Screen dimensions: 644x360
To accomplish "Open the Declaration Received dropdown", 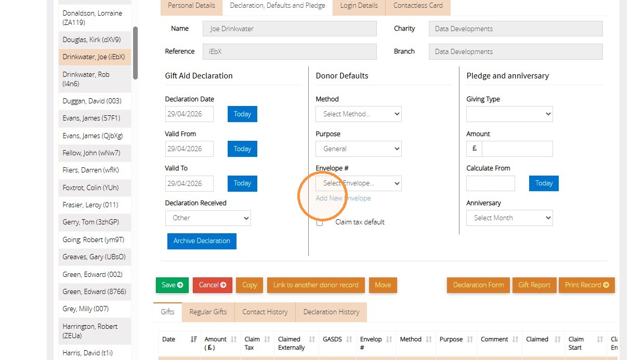I will [x=208, y=218].
